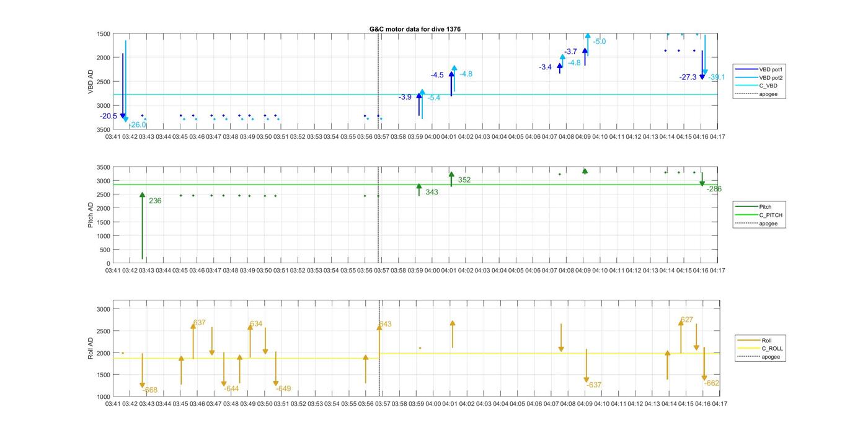
Task: Select the Roll AD y-axis label
Action: 91,348
